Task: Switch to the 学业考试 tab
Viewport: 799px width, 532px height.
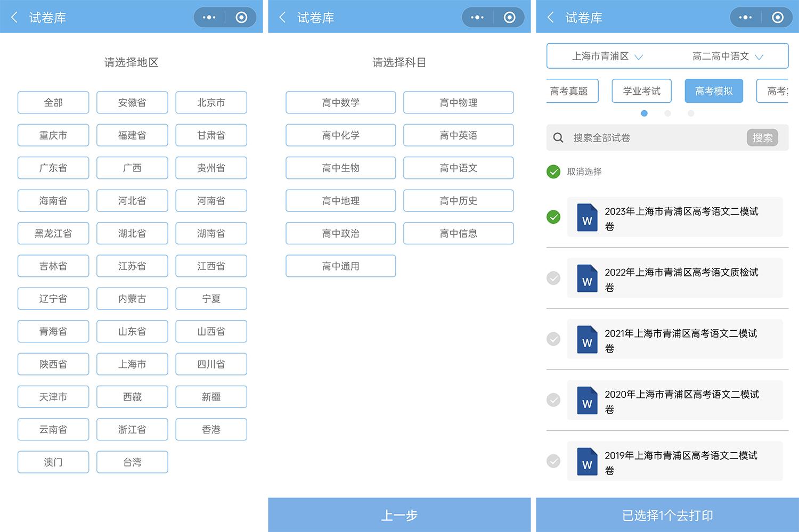Action: (642, 91)
